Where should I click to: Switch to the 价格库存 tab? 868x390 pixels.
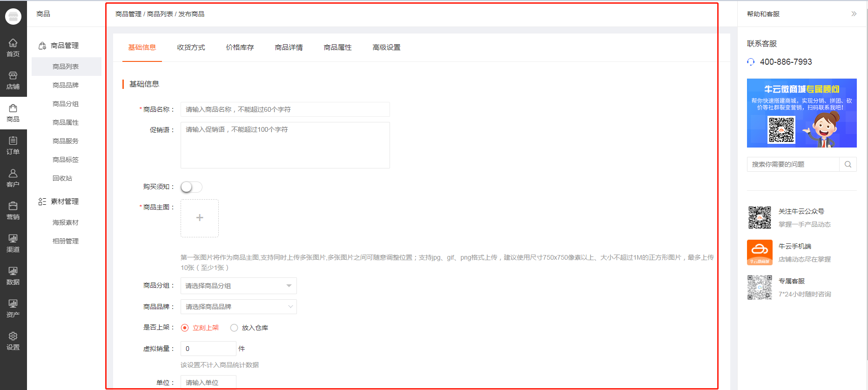(240, 47)
